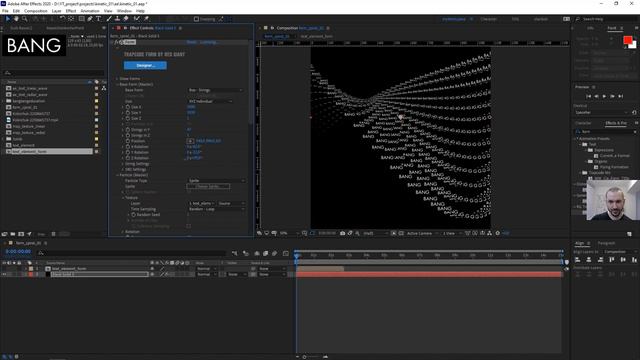Select the Selection arrow tool
Screen dimensions: 640x360
(7, 19)
